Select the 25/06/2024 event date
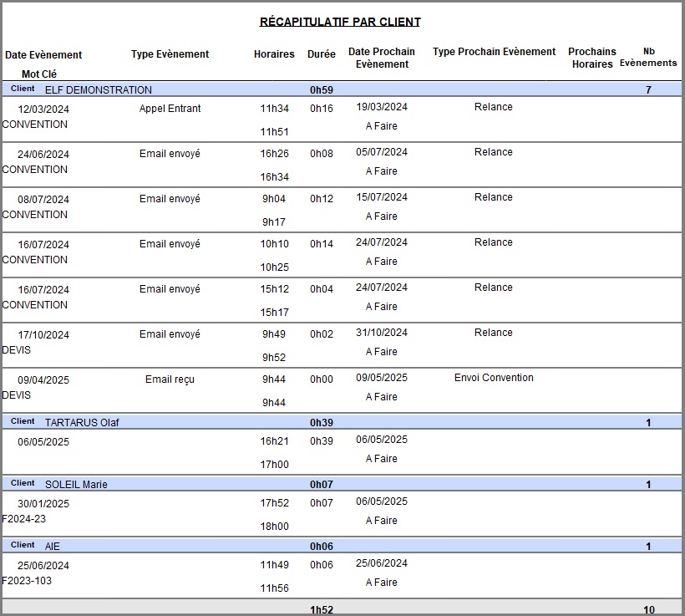 [43, 565]
